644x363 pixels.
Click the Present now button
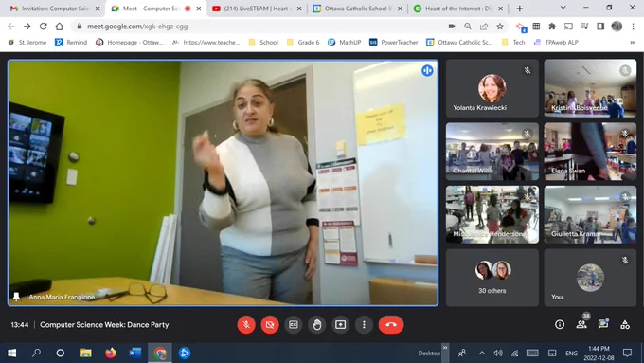click(x=341, y=325)
